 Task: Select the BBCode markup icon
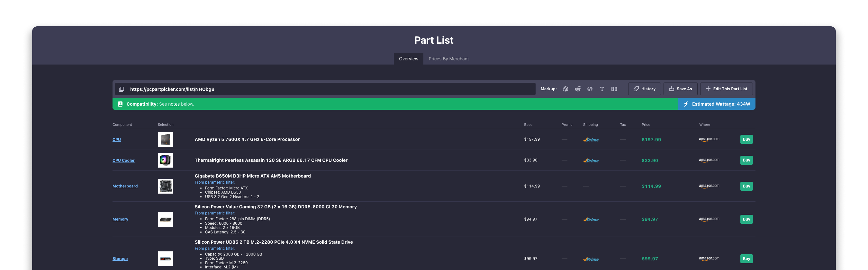pos(614,89)
